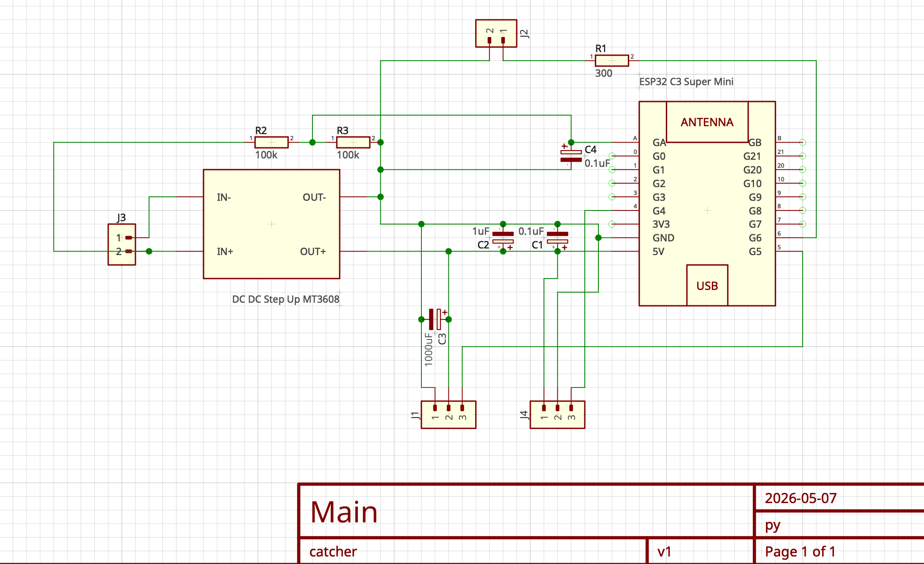Click the 'OUT-' pin label on MT3608

pos(314,197)
